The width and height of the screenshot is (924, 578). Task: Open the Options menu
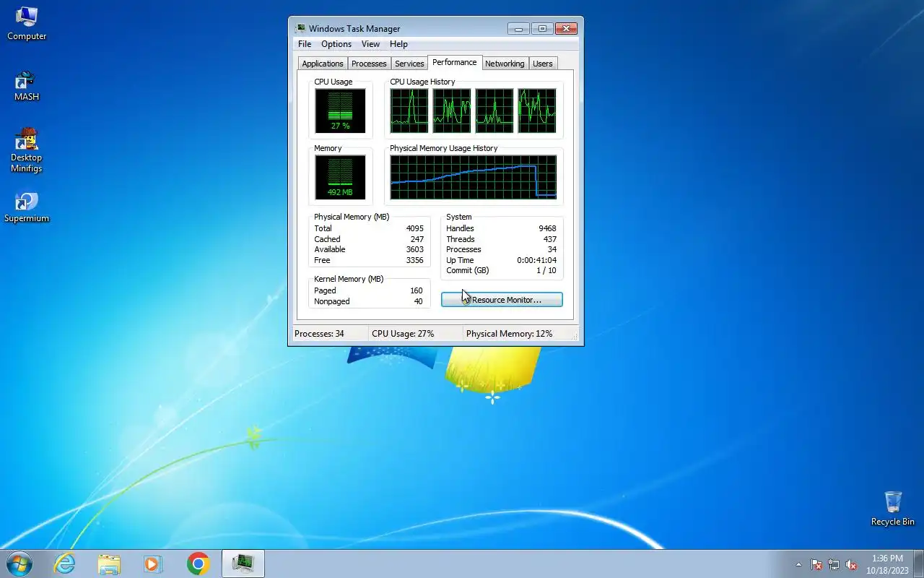(x=336, y=44)
